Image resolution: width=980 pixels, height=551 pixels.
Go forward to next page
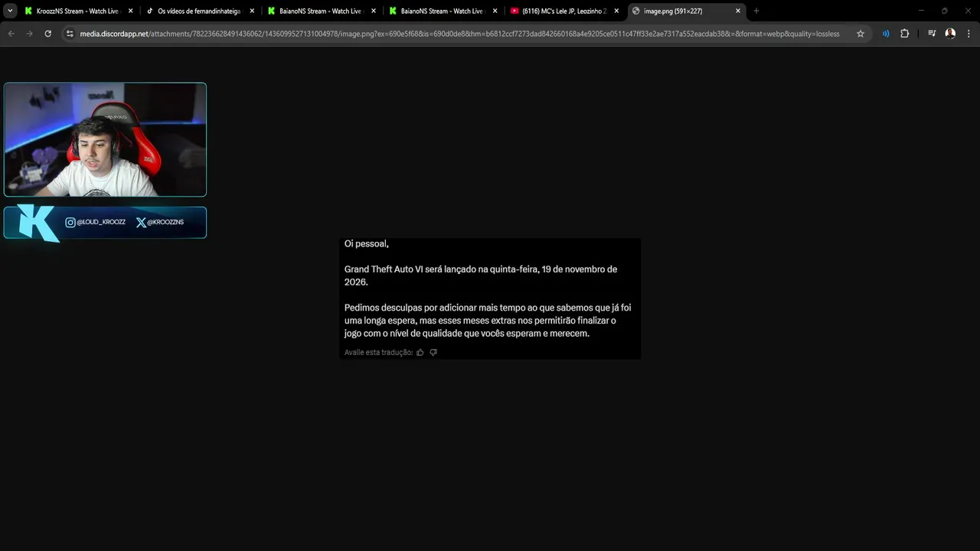click(29, 34)
